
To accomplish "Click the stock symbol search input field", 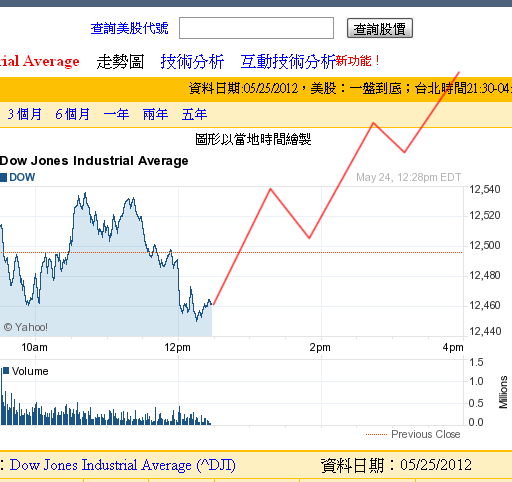I will pyautogui.click(x=256, y=28).
